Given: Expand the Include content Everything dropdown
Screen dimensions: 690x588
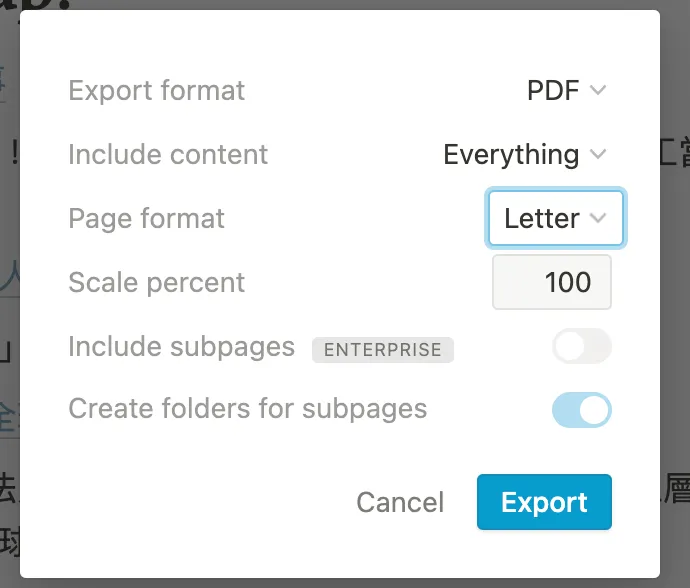Looking at the screenshot, I should tap(524, 155).
